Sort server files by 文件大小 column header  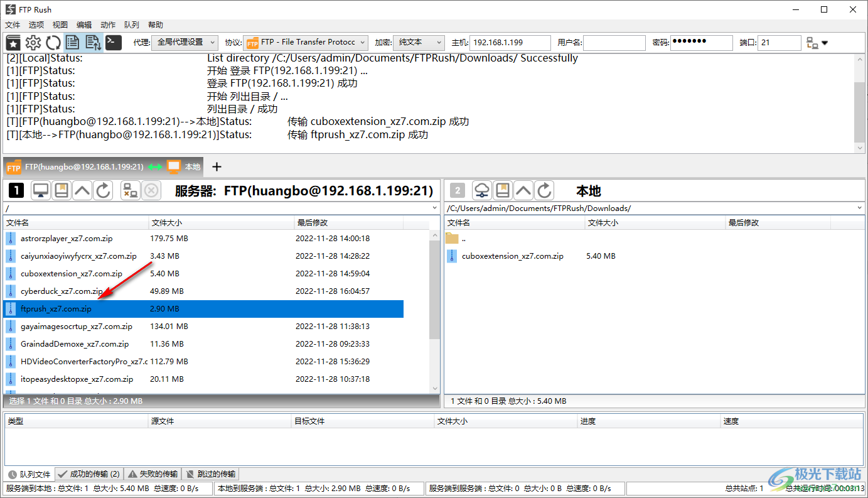[222, 223]
